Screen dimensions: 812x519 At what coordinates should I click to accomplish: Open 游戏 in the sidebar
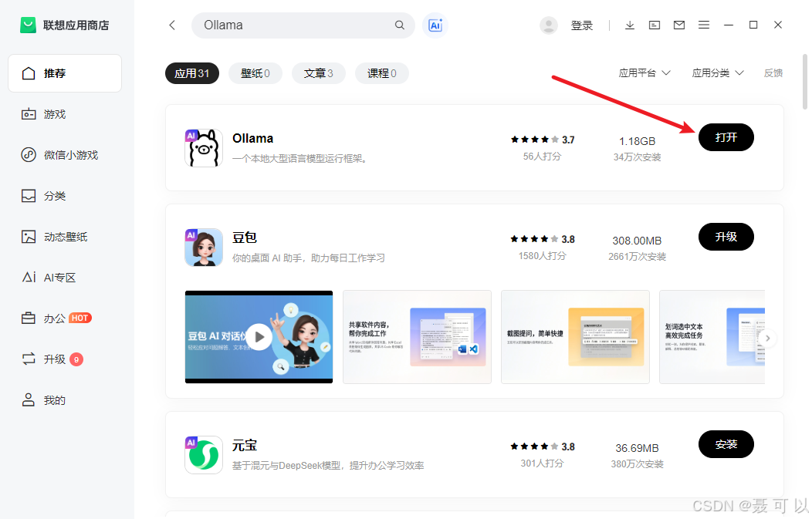(65, 114)
